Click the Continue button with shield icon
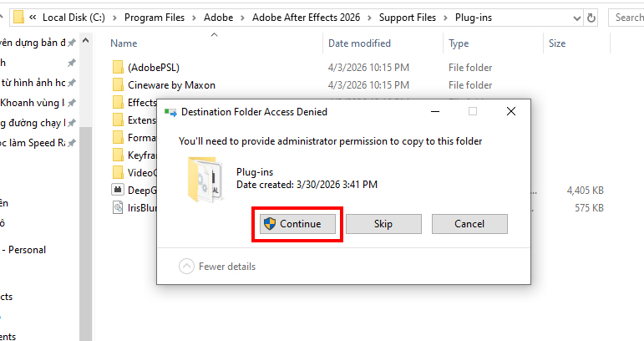The height and width of the screenshot is (341, 644). coord(298,224)
